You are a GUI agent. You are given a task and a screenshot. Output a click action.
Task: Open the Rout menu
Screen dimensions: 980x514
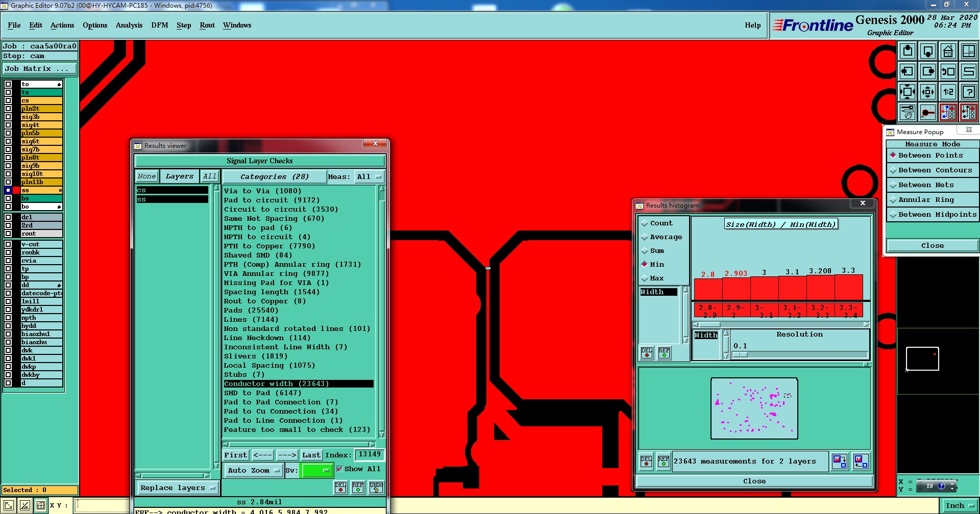207,25
